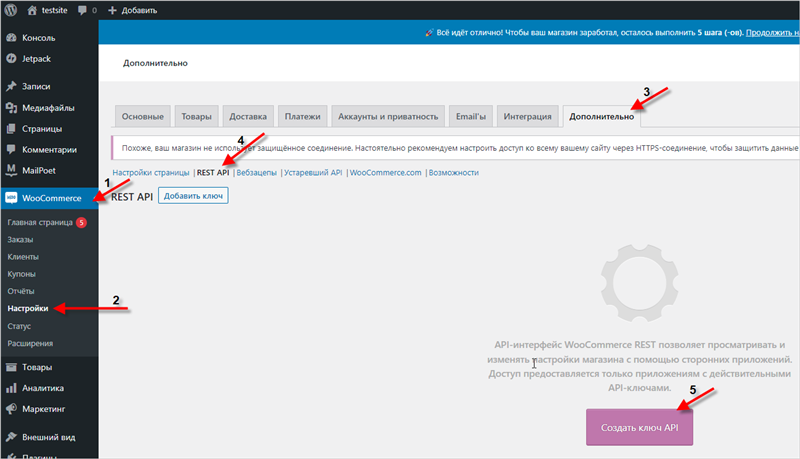Click the Вебхуцепы sub-link
The width and height of the screenshot is (800, 459).
tap(256, 172)
